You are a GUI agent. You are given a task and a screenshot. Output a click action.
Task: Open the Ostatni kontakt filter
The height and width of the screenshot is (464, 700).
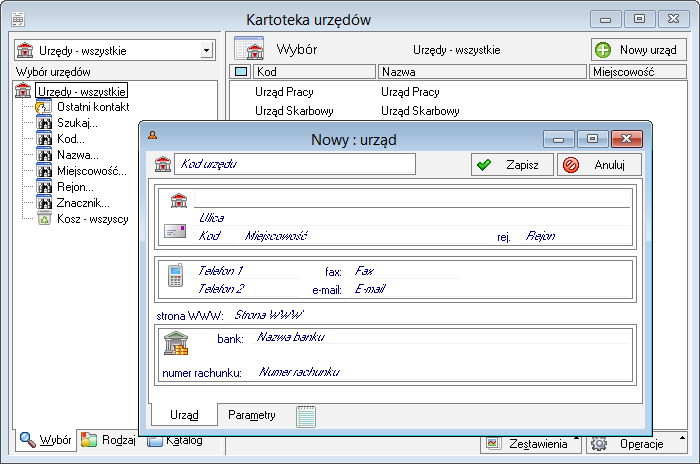tap(93, 107)
